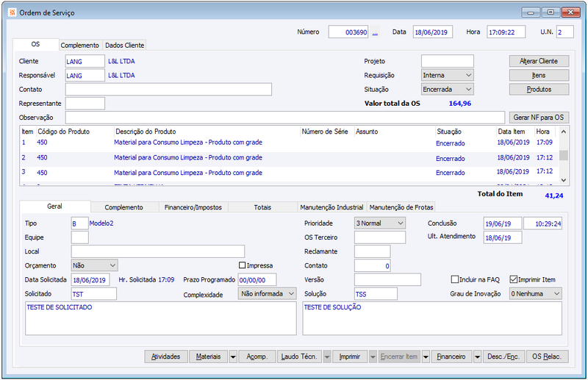The width and height of the screenshot is (588, 380).
Task: Open the arrow menu beside Imprimir
Action: [373, 356]
